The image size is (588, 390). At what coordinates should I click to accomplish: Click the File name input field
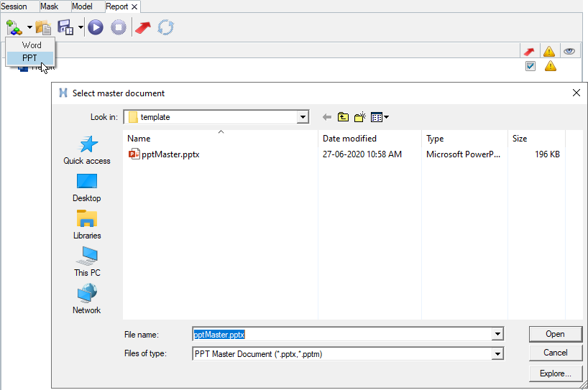[x=342, y=334]
